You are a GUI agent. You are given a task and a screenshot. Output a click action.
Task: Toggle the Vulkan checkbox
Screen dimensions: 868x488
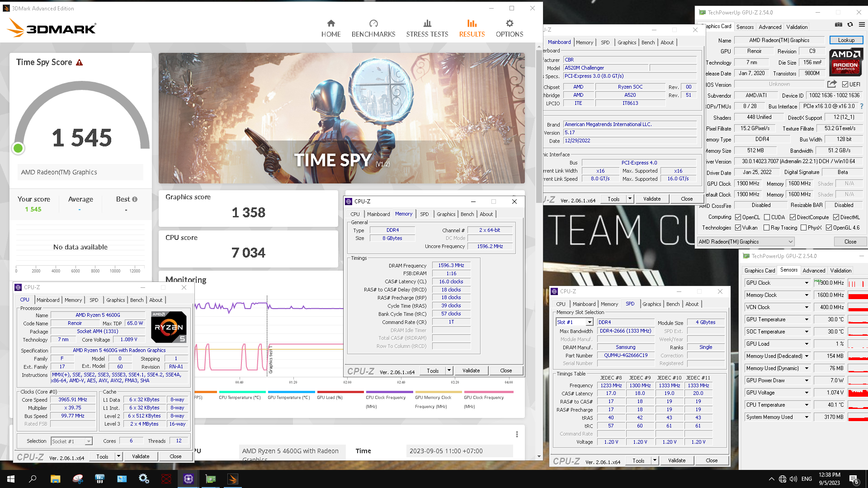(x=738, y=228)
